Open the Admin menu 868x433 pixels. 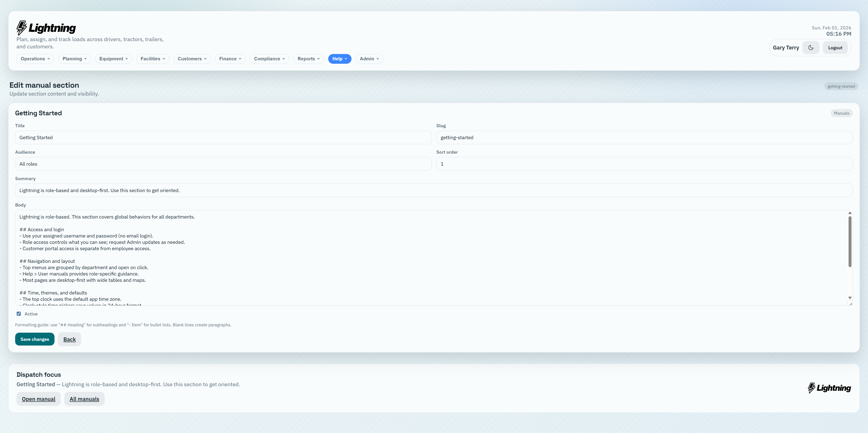(x=369, y=59)
